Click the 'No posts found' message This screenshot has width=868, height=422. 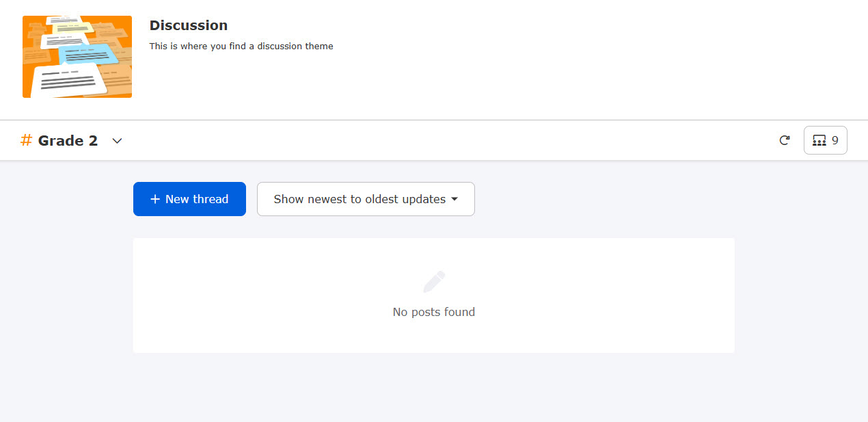pyautogui.click(x=433, y=312)
